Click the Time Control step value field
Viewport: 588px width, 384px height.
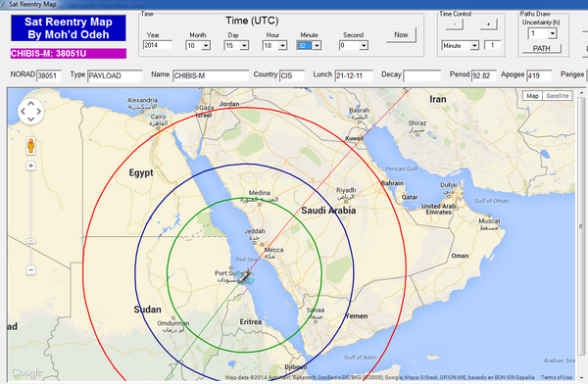coord(492,45)
